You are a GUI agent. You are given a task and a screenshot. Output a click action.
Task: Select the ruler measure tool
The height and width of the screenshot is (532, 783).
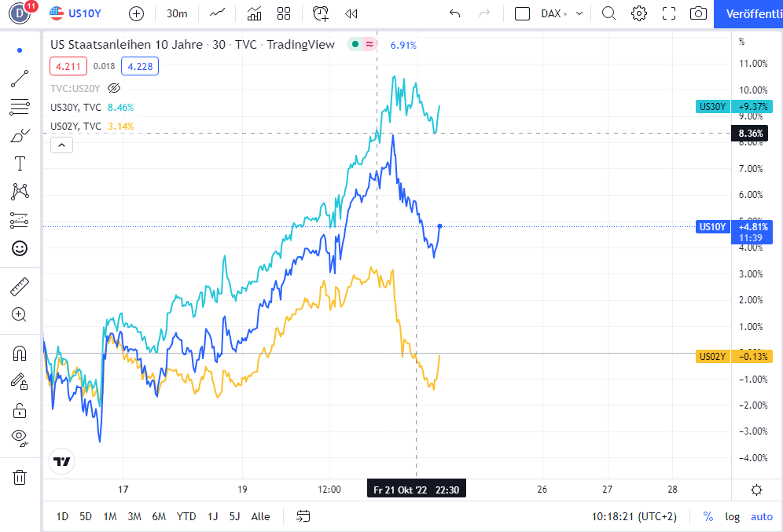(20, 287)
